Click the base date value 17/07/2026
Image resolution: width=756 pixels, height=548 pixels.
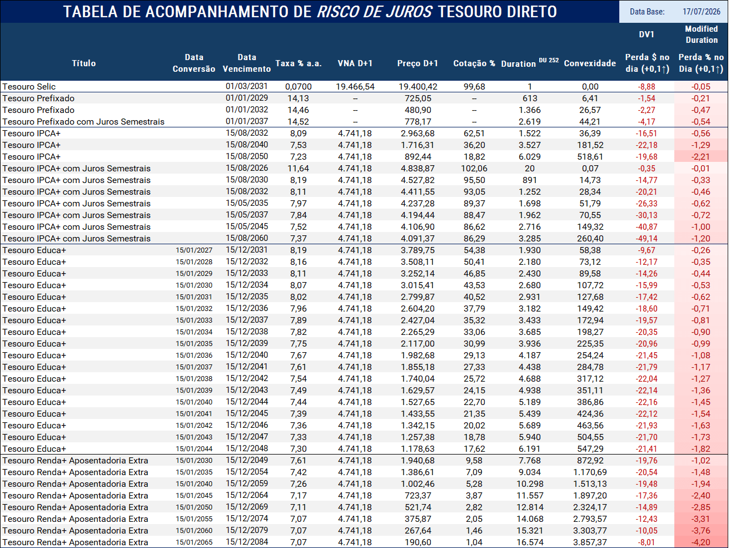[x=702, y=12]
